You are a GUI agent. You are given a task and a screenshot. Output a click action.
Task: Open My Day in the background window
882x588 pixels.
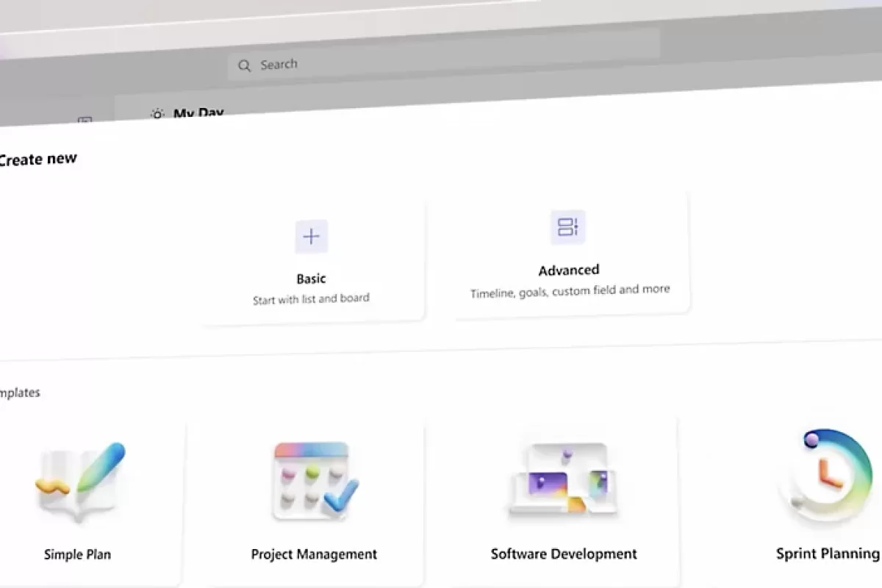coord(198,114)
